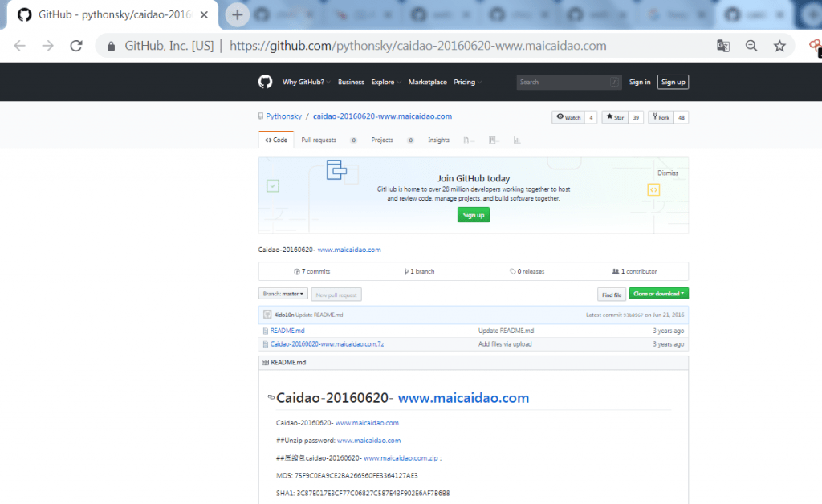Open the Add files via upload commit
Viewport: 822px width, 504px height.
pyautogui.click(x=505, y=344)
